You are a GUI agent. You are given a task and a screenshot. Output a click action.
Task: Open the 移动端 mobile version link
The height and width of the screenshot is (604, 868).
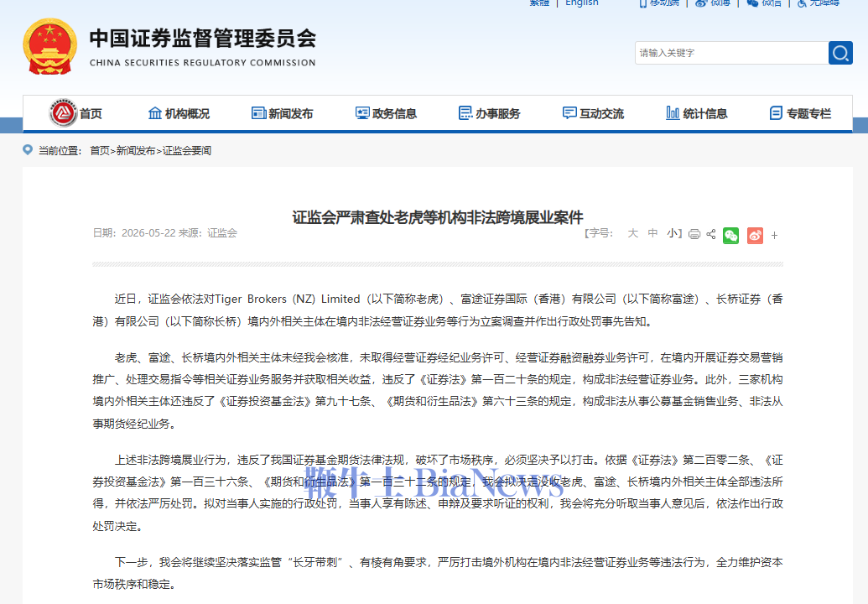click(664, 3)
